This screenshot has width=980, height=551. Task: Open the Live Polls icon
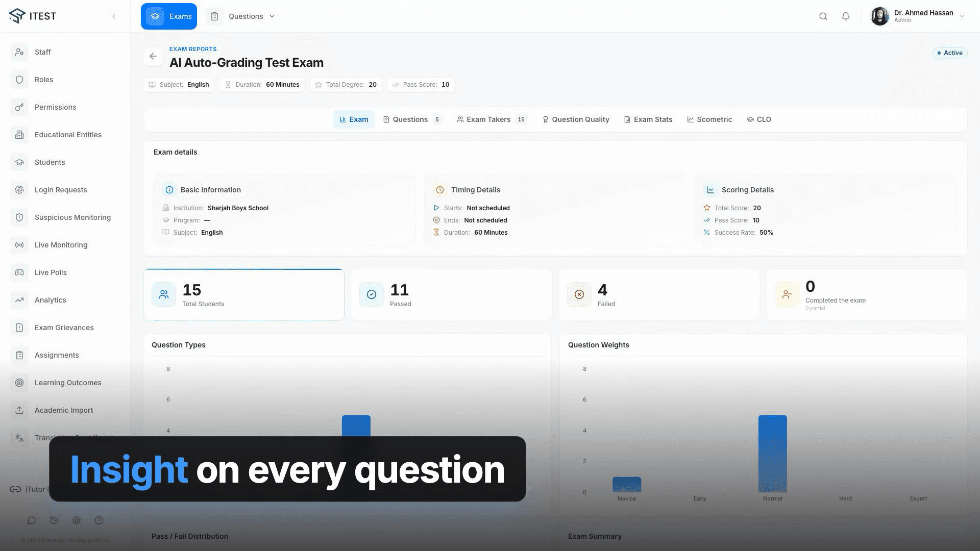[x=19, y=272]
